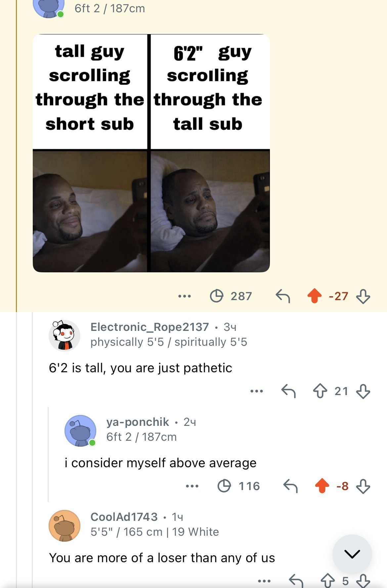
Task: Open options menu on '6'2 is tall' comment
Action: [x=257, y=391]
